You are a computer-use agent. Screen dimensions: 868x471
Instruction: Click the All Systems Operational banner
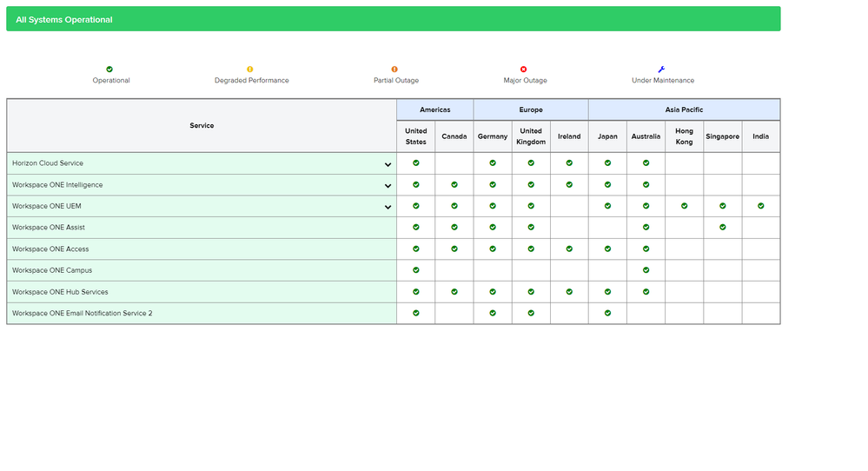coord(393,19)
